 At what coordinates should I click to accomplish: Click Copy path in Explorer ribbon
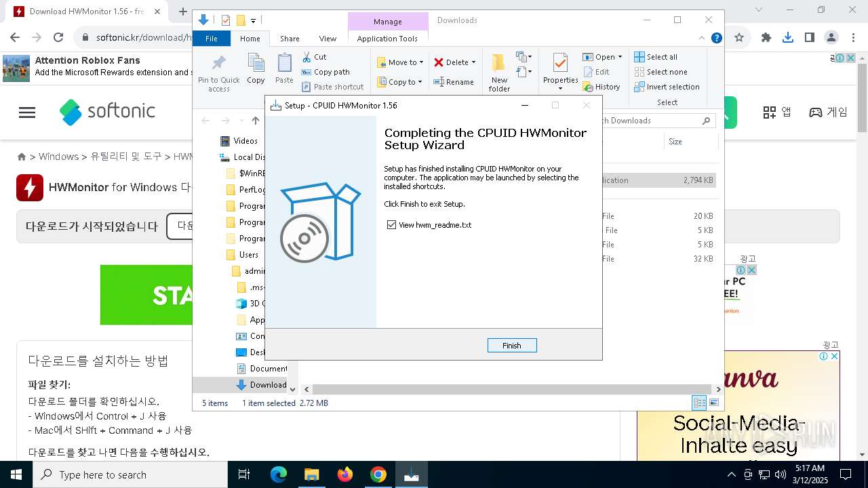325,72
